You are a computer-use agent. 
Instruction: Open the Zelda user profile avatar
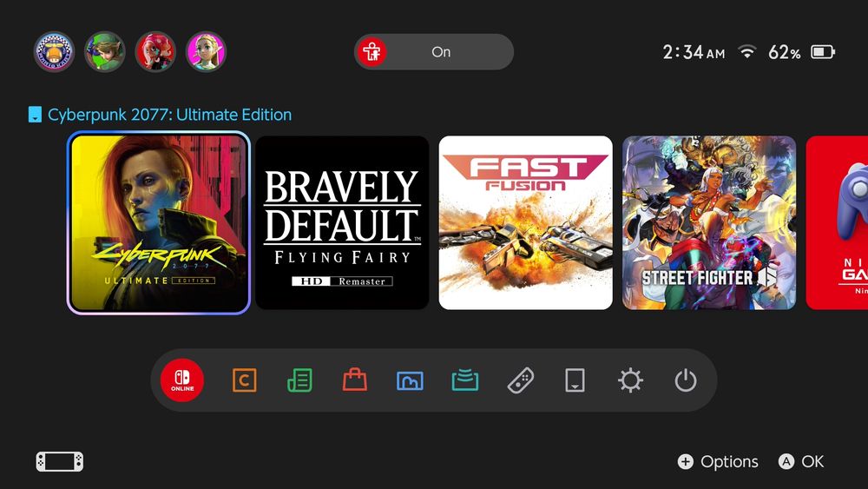206,51
